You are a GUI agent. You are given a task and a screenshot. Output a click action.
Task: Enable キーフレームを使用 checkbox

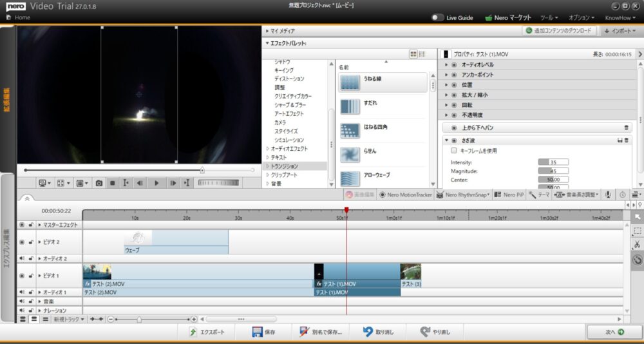(x=454, y=151)
